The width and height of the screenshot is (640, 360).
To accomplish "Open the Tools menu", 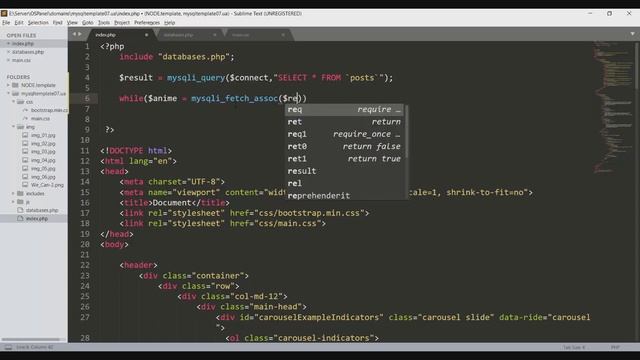I will (x=104, y=23).
